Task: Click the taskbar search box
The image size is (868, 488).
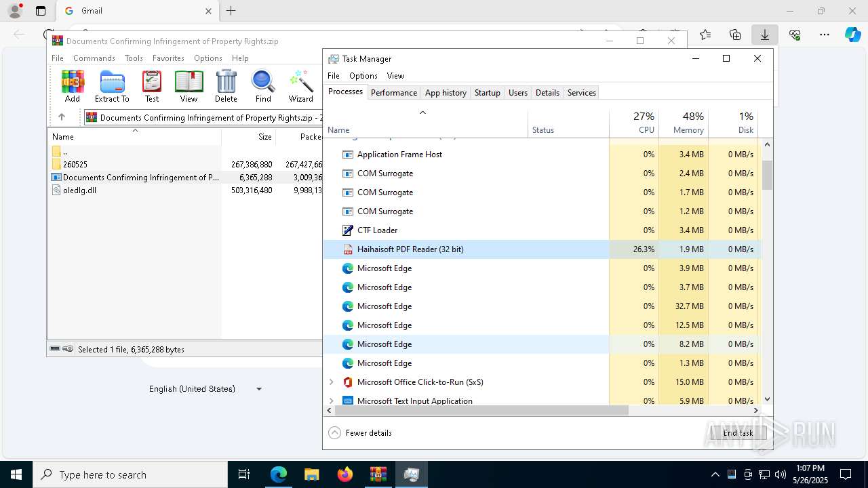Action: pos(130,474)
